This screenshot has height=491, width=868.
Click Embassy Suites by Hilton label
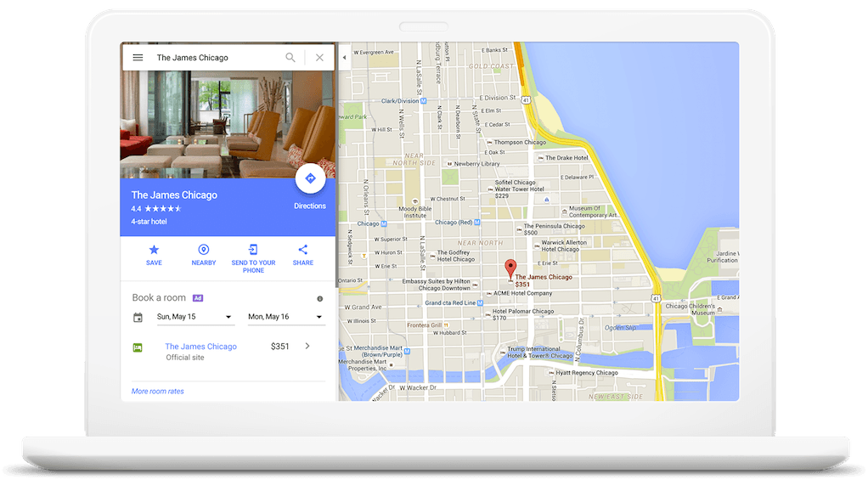tap(437, 285)
